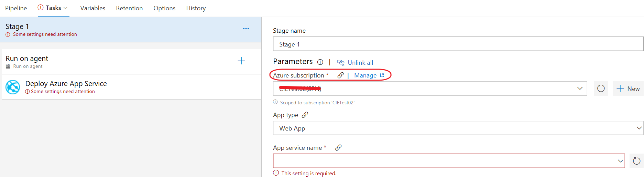The image size is (644, 177).
Task: Click the link icon beside App service name
Action: click(x=338, y=148)
